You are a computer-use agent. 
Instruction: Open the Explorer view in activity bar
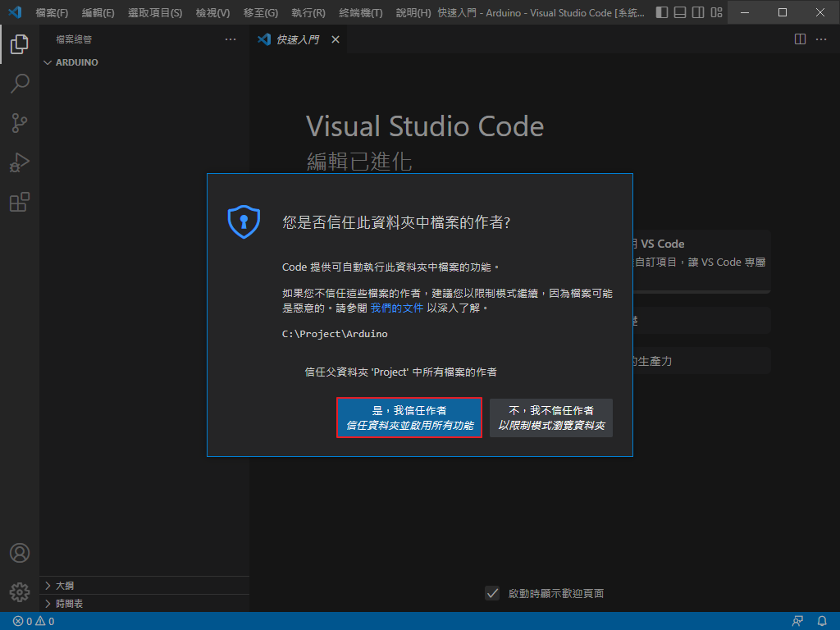point(20,44)
